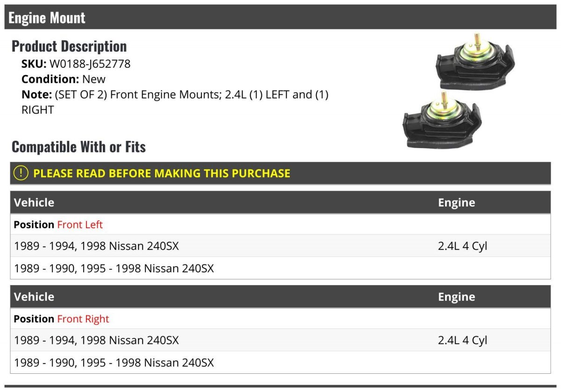561x392 pixels.
Task: Select the Product Description heading
Action: click(x=69, y=46)
